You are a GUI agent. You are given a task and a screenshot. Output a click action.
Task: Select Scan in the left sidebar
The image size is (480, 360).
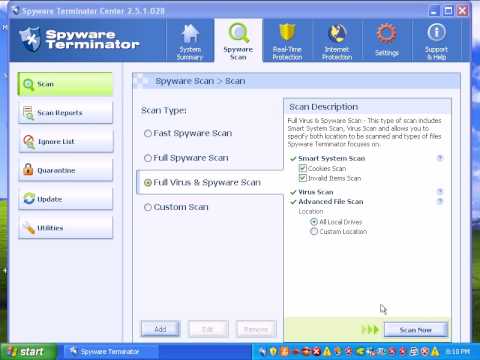tap(65, 84)
